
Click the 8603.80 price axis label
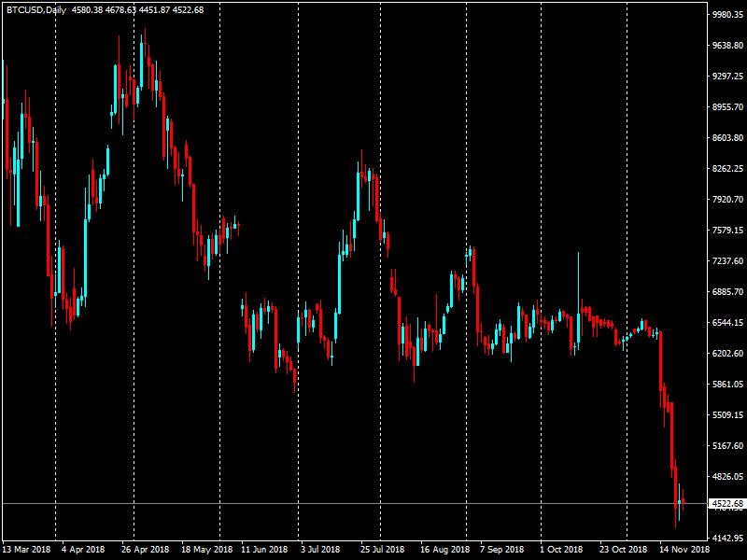[728, 137]
